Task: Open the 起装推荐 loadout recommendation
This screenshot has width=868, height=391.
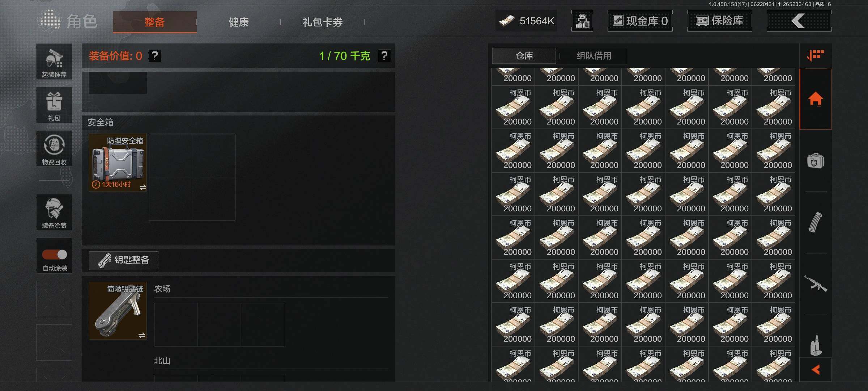Action: click(54, 62)
